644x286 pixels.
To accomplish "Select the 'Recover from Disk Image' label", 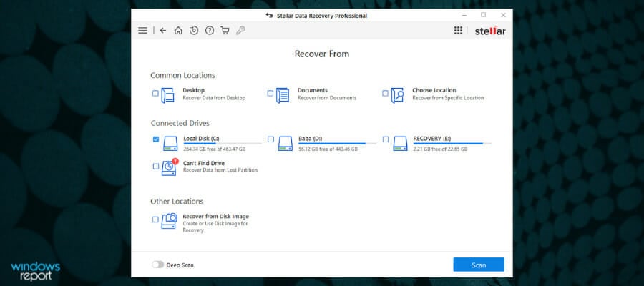I will [215, 216].
